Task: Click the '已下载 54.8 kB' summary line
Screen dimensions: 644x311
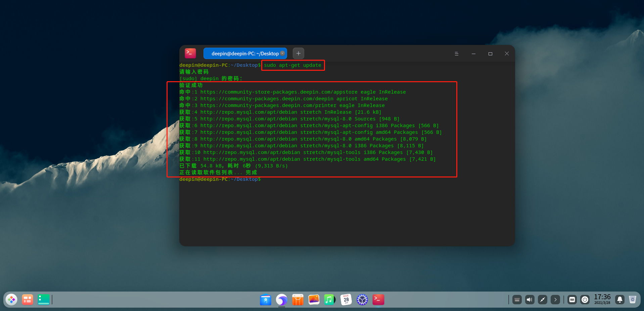Action: [x=233, y=166]
